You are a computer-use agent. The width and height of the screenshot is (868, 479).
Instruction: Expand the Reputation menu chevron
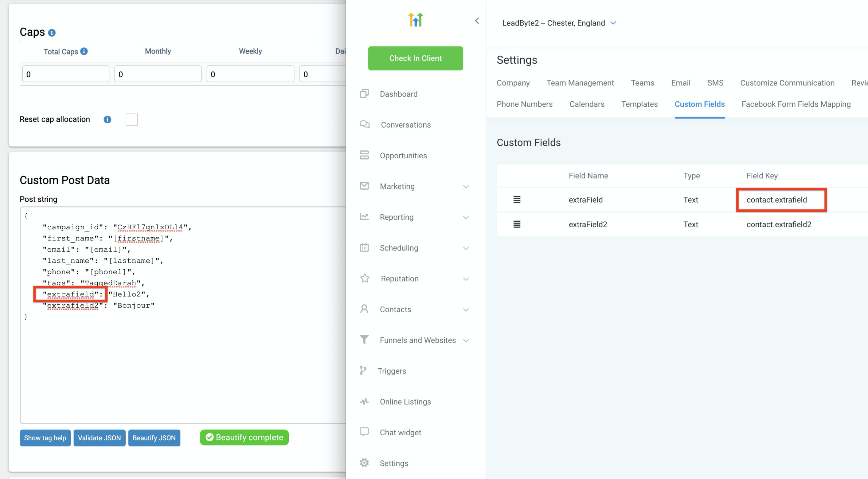click(466, 279)
